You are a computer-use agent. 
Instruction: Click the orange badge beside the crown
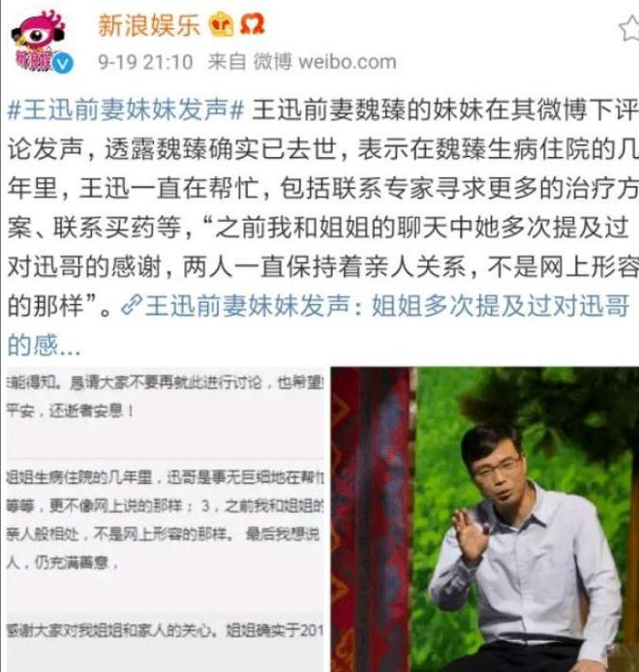click(252, 25)
